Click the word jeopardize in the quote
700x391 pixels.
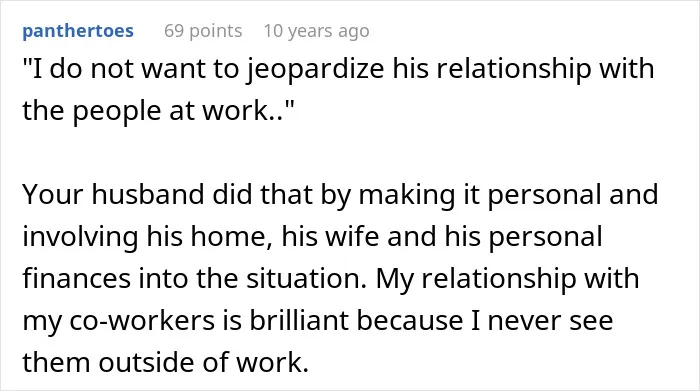316,70
